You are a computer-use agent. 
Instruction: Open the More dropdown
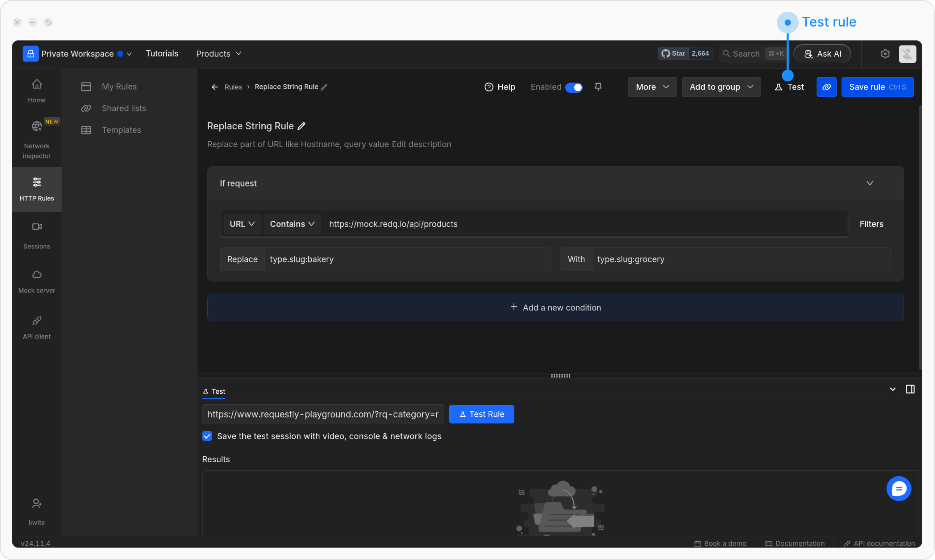(652, 87)
